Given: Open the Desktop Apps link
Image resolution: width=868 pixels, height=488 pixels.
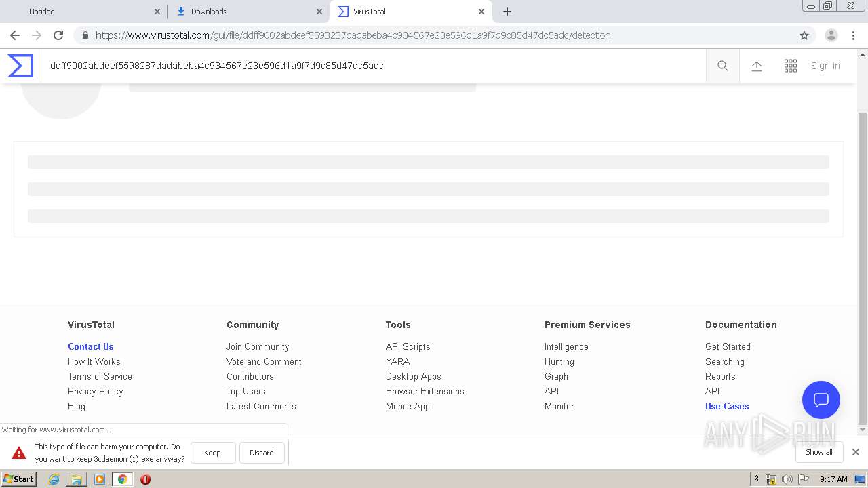Looking at the screenshot, I should [413, 376].
